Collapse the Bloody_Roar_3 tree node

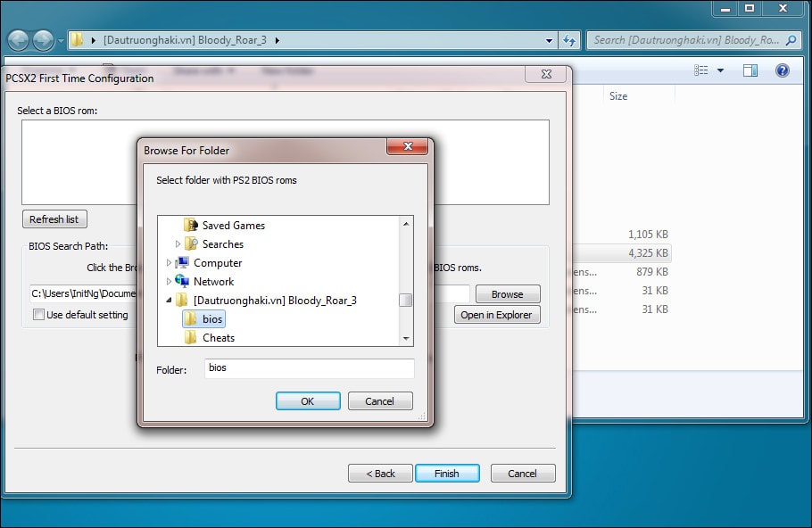[169, 301]
